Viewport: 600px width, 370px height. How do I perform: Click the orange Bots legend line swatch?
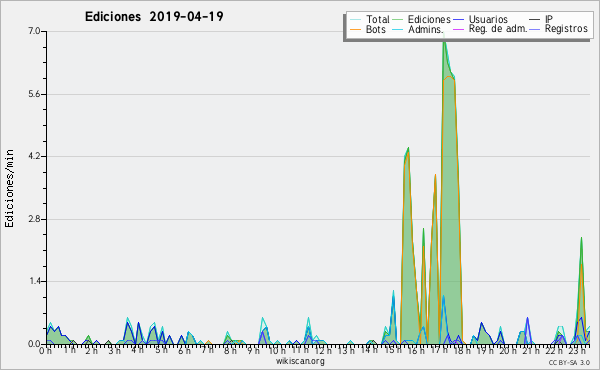tap(356, 29)
